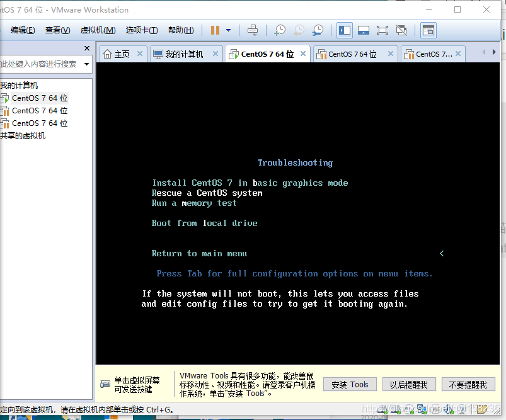Toggle the thumbnail bar view
The image size is (506, 420).
click(x=364, y=30)
